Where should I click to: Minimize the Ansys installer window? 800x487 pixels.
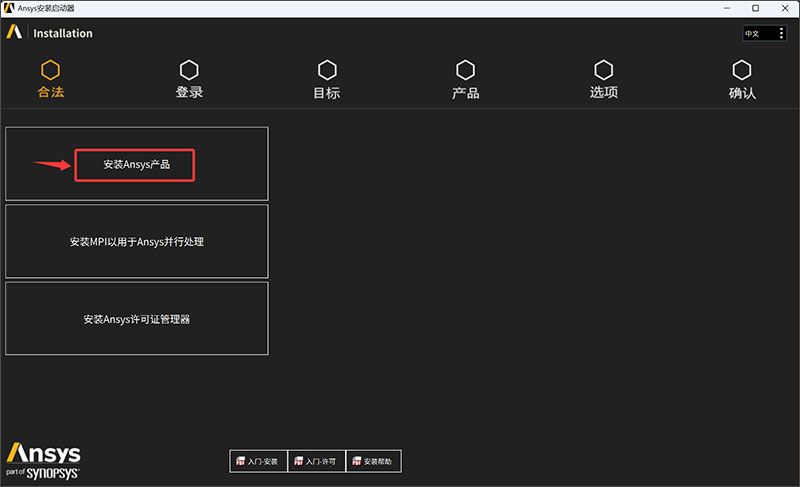(x=727, y=8)
